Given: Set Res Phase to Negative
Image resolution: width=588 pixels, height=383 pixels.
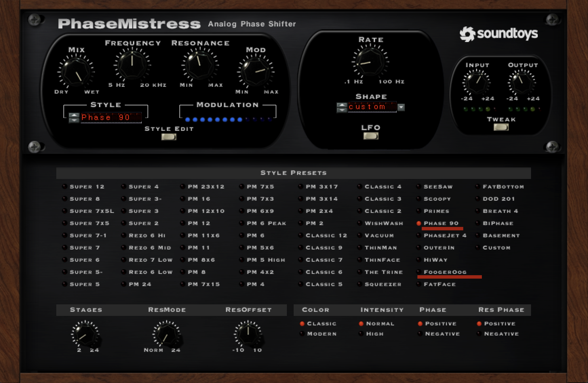Looking at the screenshot, I should point(498,334).
